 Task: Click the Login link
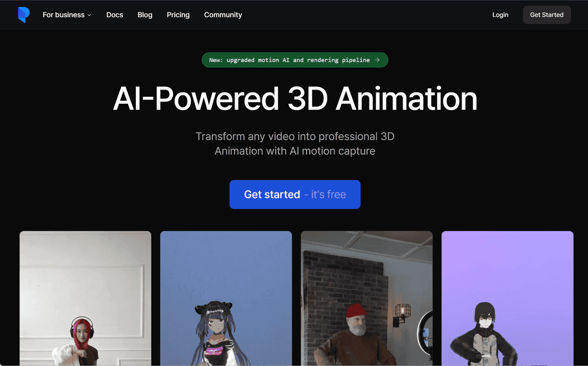[x=500, y=15]
